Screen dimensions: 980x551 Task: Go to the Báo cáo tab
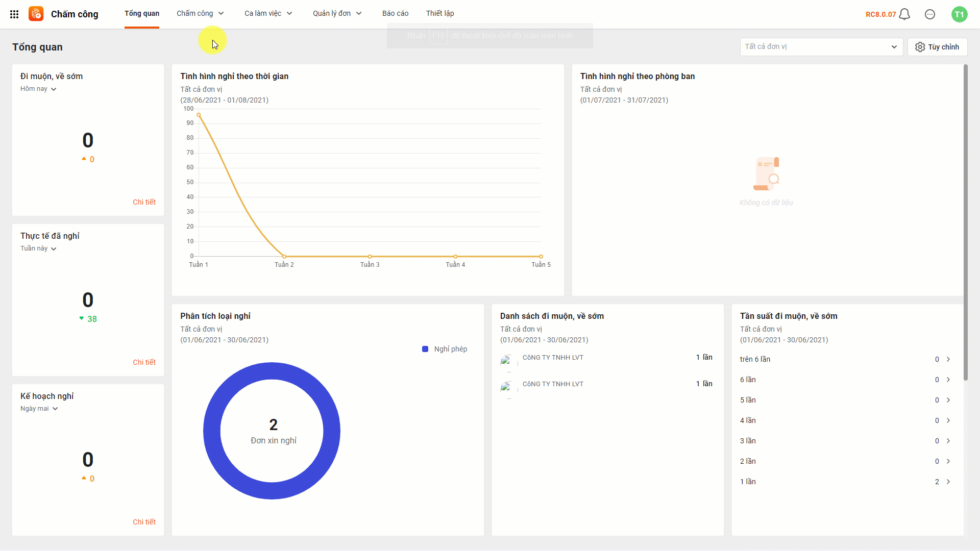click(x=395, y=13)
